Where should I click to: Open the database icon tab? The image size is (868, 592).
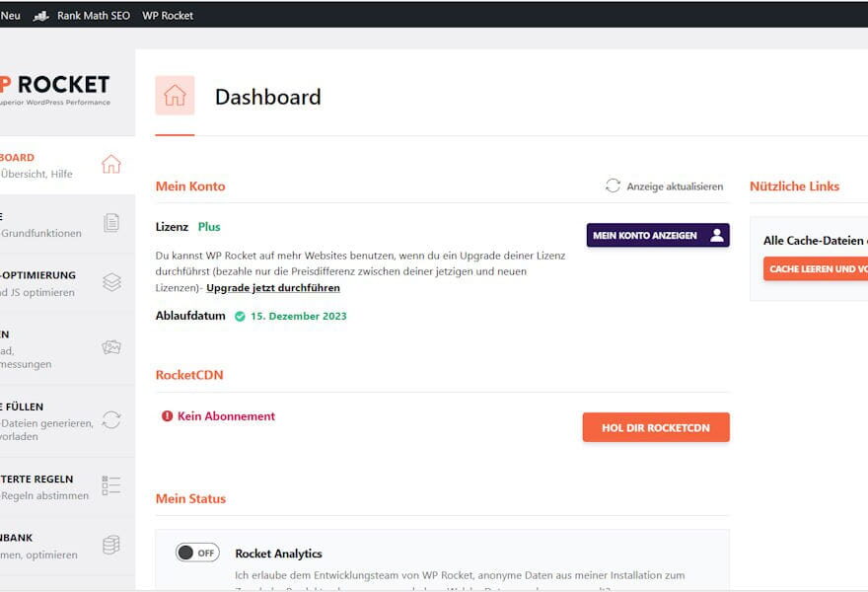tap(111, 545)
